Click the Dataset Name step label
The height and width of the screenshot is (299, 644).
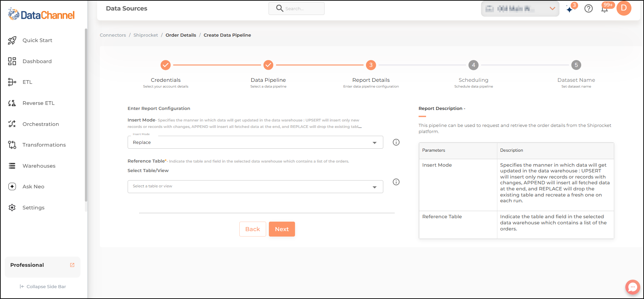coord(576,80)
